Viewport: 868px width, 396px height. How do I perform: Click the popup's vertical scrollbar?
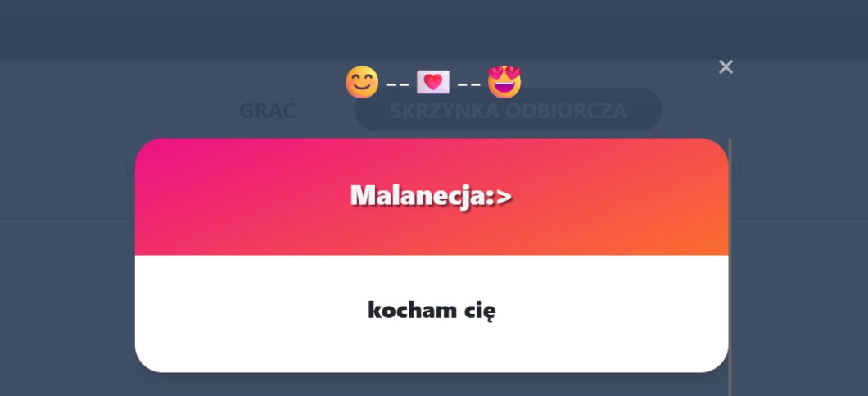(x=730, y=266)
